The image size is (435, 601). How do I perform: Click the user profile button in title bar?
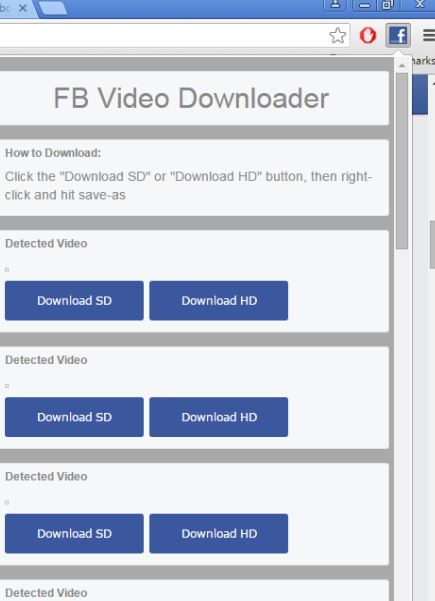coord(335,5)
